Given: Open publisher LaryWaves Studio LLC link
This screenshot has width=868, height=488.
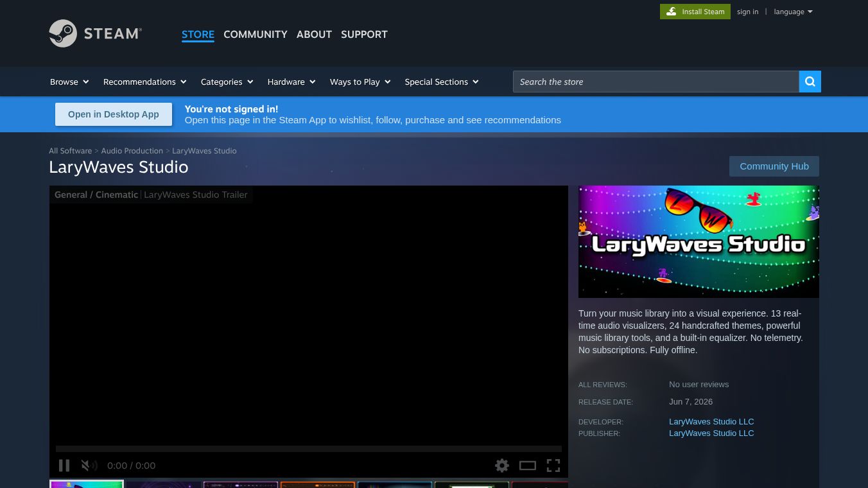Looking at the screenshot, I should pyautogui.click(x=711, y=433).
